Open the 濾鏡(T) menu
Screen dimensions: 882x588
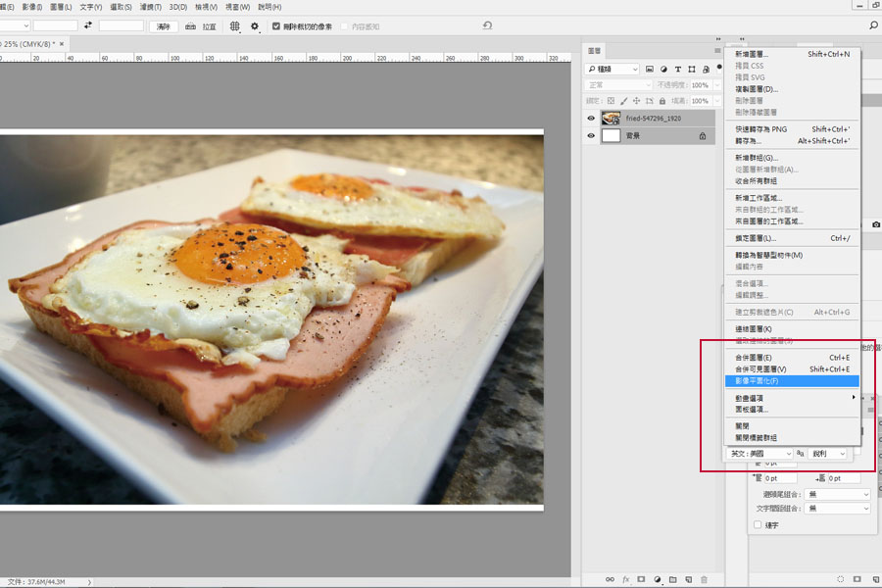click(150, 7)
